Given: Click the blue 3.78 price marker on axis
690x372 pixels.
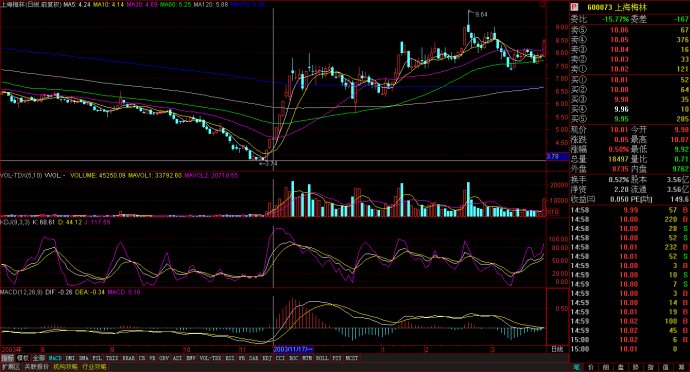Looking at the screenshot, I should [x=553, y=156].
